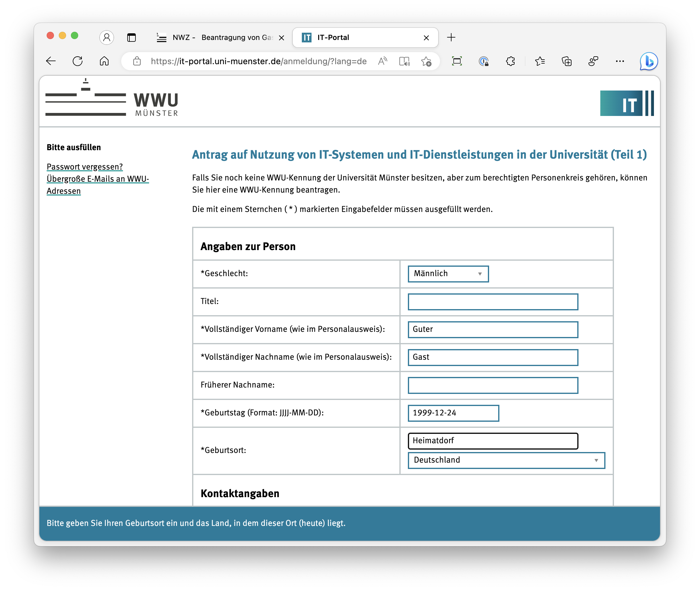Screen dimensions: 700x591
Task: Open Übergroße E-Mails an WWU-Adressen link
Action: pyautogui.click(x=98, y=179)
